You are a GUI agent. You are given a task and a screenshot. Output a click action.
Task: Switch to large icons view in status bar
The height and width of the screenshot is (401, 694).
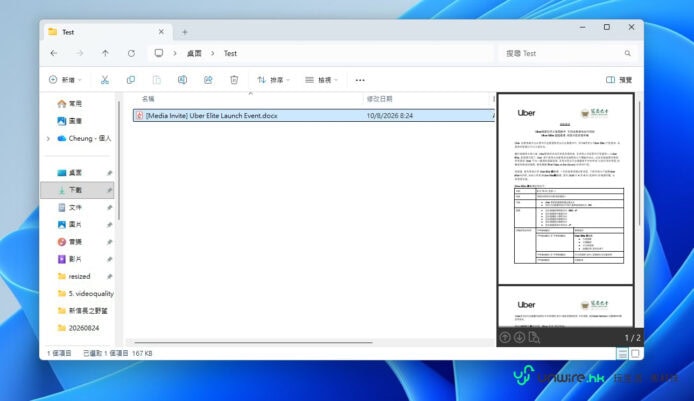(636, 353)
